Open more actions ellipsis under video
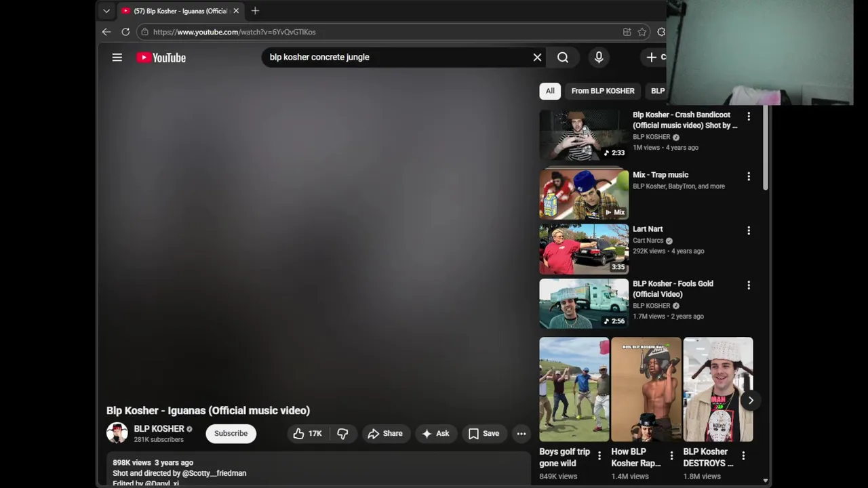This screenshot has width=868, height=488. (521, 434)
